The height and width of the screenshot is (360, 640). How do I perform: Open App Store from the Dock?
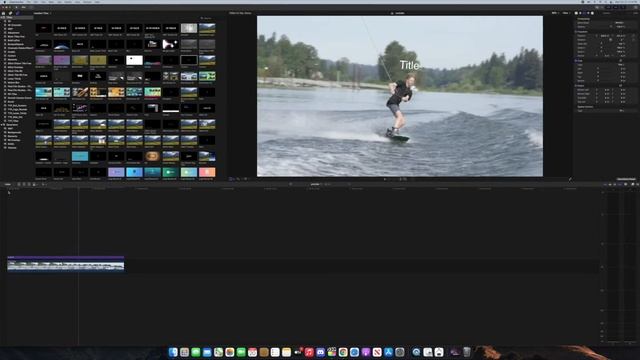pos(388,352)
